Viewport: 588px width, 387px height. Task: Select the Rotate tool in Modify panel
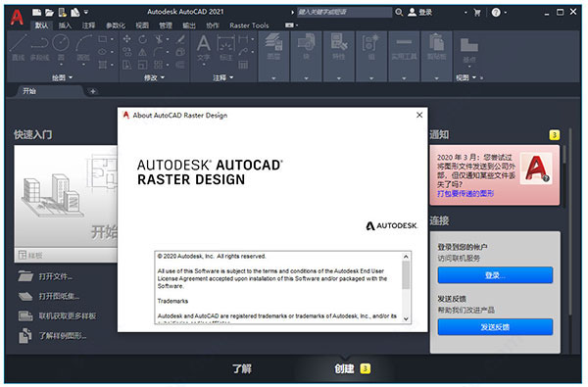tap(142, 38)
